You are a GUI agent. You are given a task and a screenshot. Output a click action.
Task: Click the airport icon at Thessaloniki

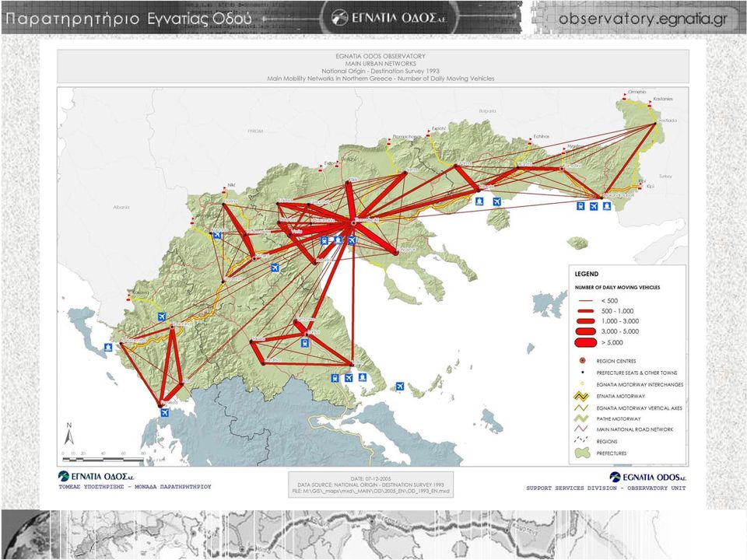click(352, 240)
